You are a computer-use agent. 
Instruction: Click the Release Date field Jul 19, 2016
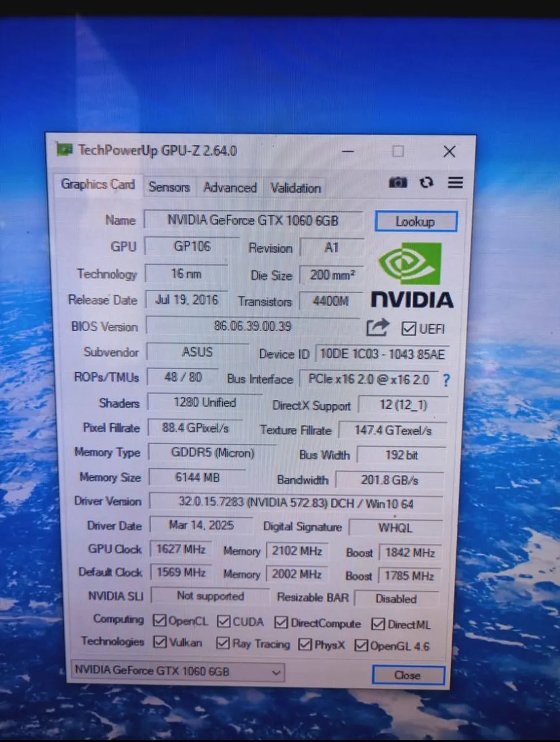click(187, 300)
